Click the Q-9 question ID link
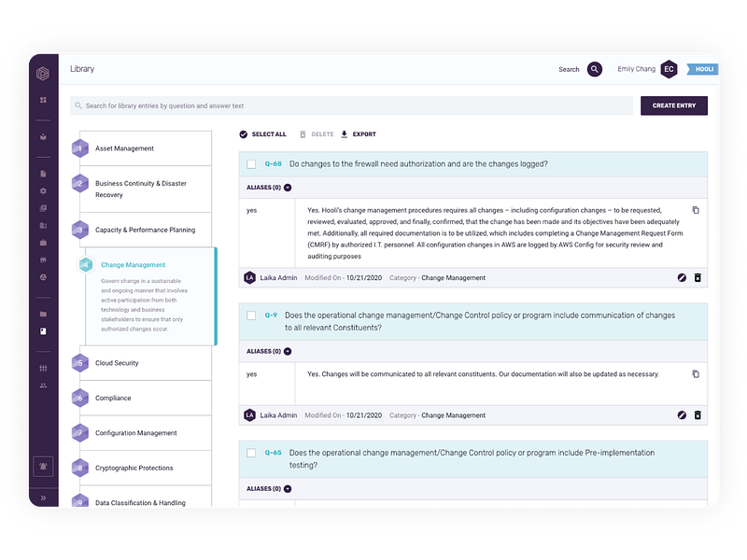The height and width of the screenshot is (560, 747). (x=271, y=315)
